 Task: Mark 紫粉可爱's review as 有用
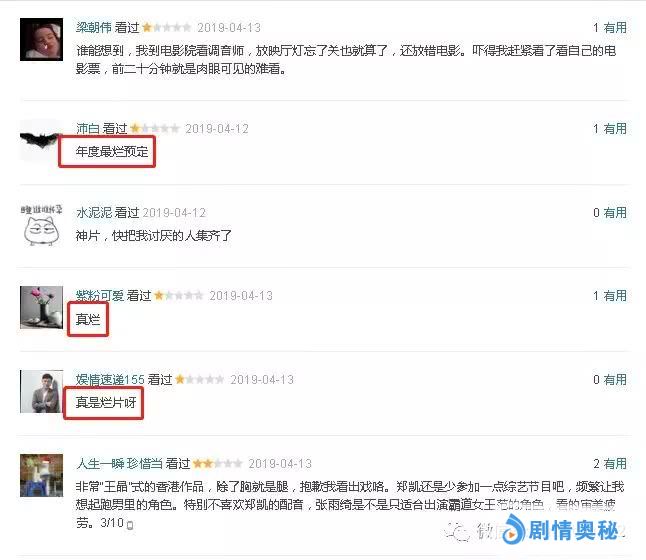(x=615, y=295)
